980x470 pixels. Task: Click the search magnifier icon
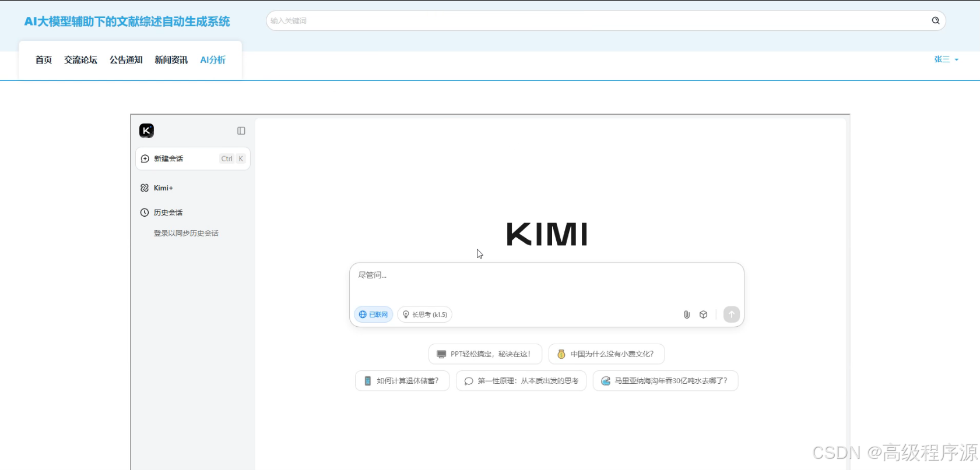[935, 20]
